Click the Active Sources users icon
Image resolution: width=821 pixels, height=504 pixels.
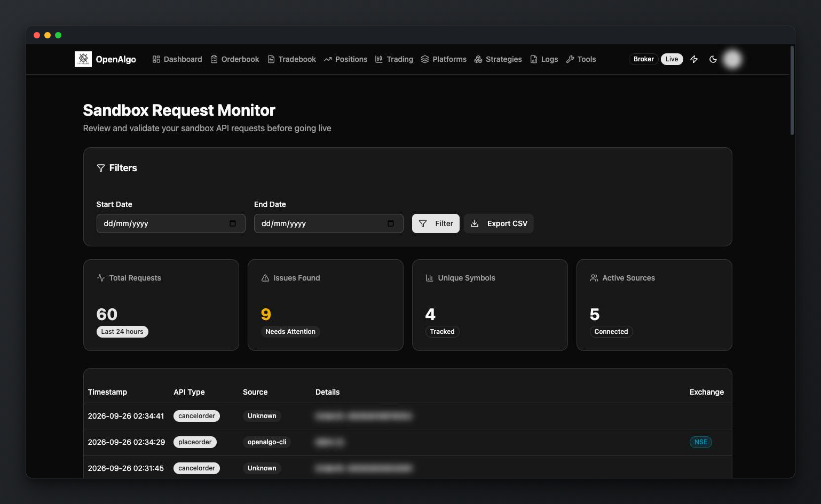click(x=594, y=278)
